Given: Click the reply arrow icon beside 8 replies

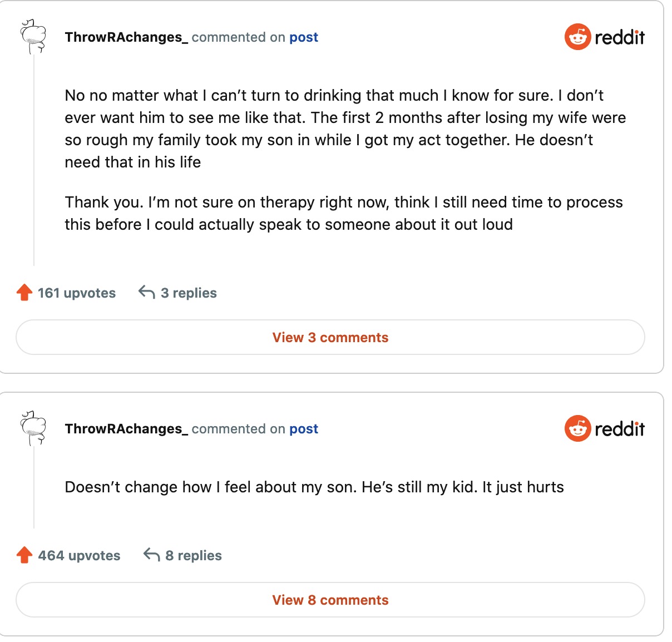Looking at the screenshot, I should pos(151,555).
